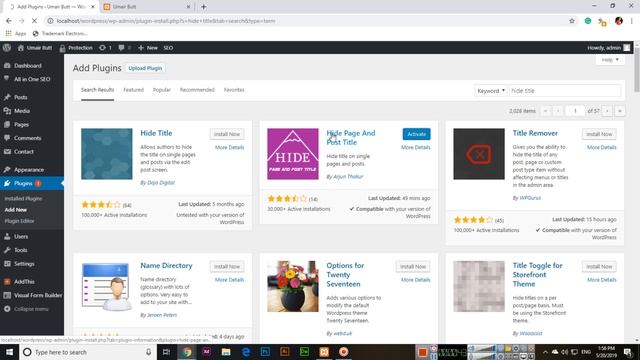
Task: Open New content menu in admin bar
Action: (x=148, y=48)
